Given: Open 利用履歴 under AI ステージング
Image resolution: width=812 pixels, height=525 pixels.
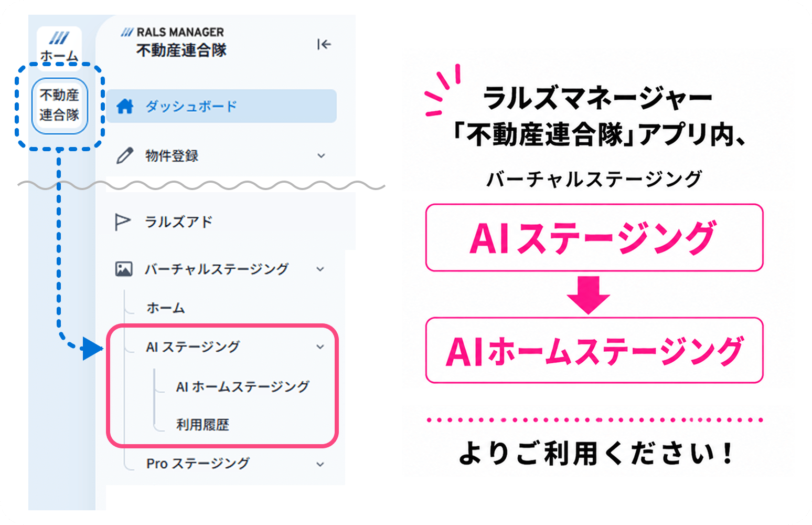Looking at the screenshot, I should pos(202,425).
